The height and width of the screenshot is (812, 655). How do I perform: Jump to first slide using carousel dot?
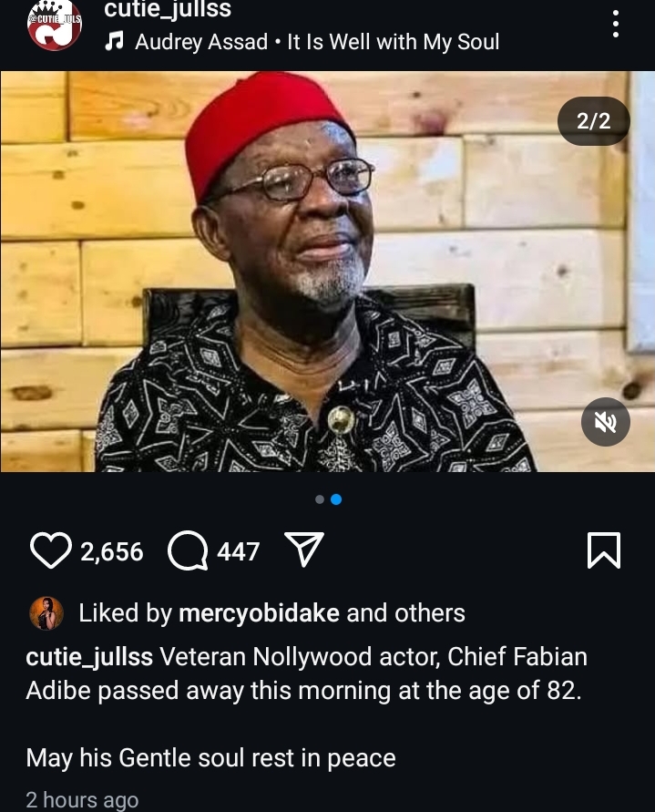[320, 499]
